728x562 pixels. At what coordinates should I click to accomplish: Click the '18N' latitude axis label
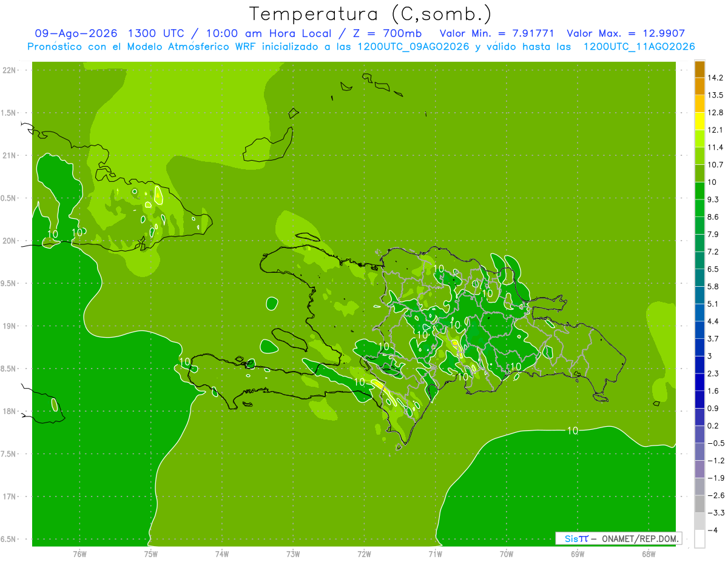10,412
